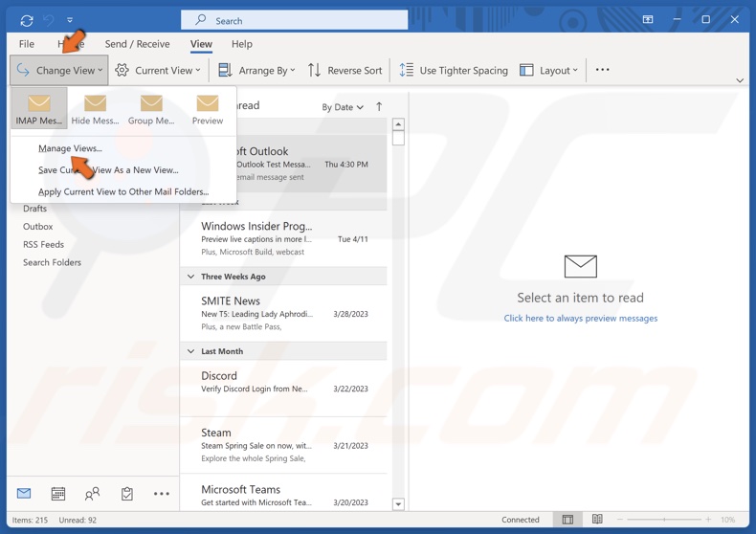Open the Help tab
756x534 pixels.
coord(241,44)
